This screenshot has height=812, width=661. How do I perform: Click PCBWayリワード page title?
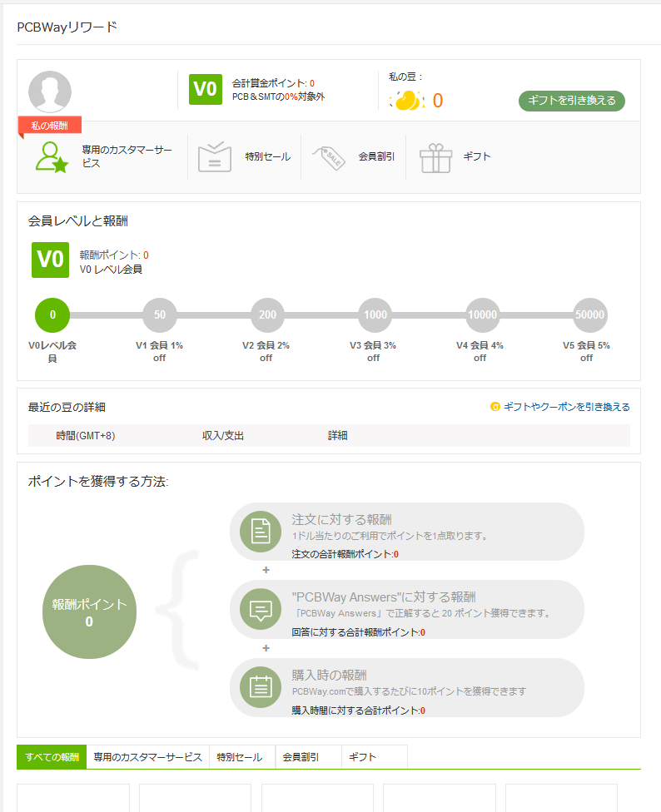(x=67, y=27)
